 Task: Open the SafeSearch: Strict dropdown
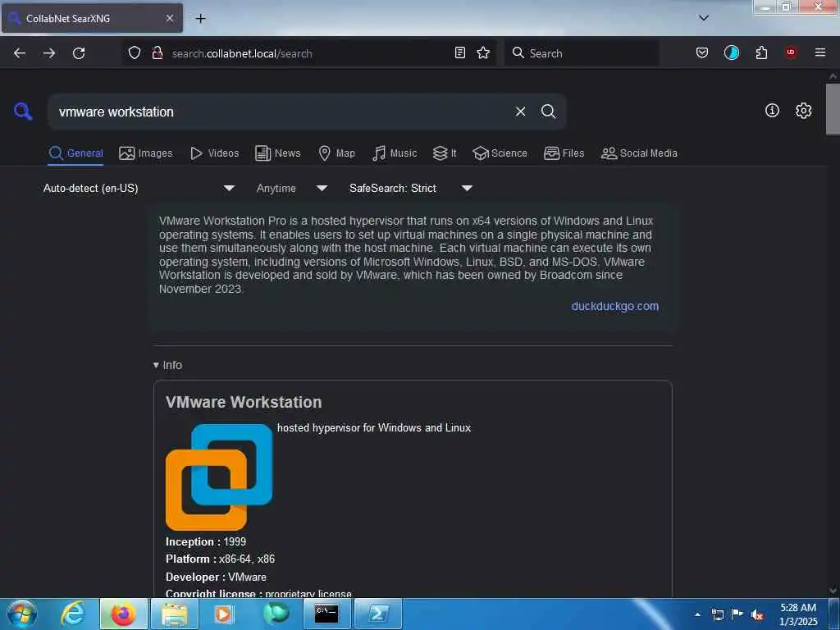pyautogui.click(x=411, y=188)
